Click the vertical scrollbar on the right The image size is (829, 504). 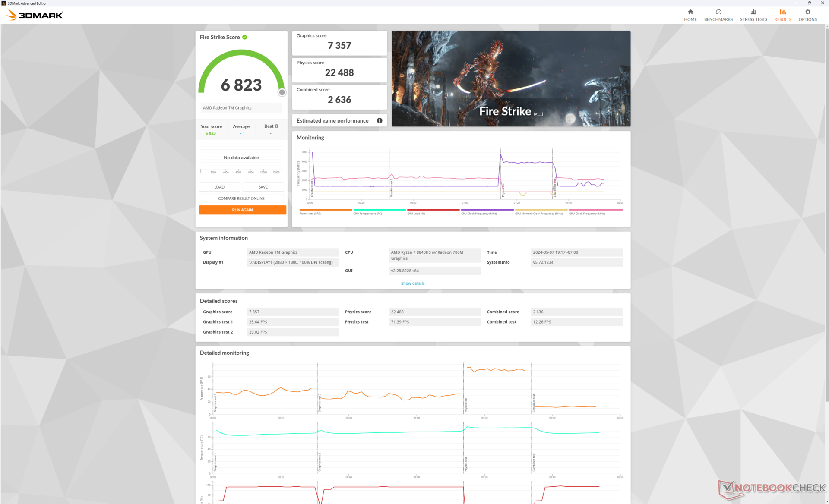coord(826,216)
